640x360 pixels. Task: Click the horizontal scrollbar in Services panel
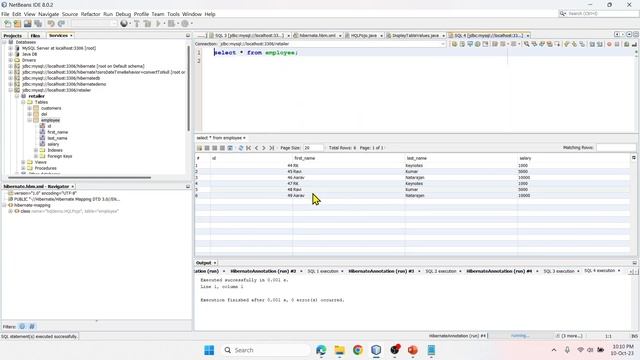(x=79, y=178)
